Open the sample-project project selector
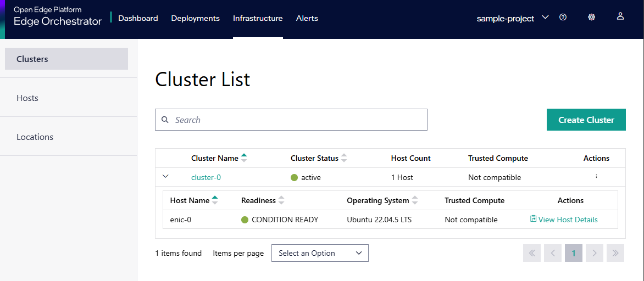Image resolution: width=644 pixels, height=281 pixels. 512,18
